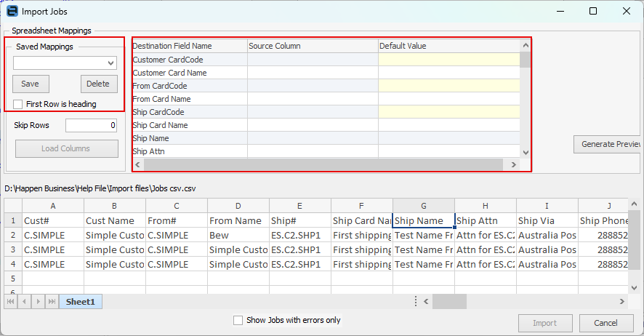The height and width of the screenshot is (336, 644).
Task: Select spreadsheet row 1 header
Action: pos(13,220)
